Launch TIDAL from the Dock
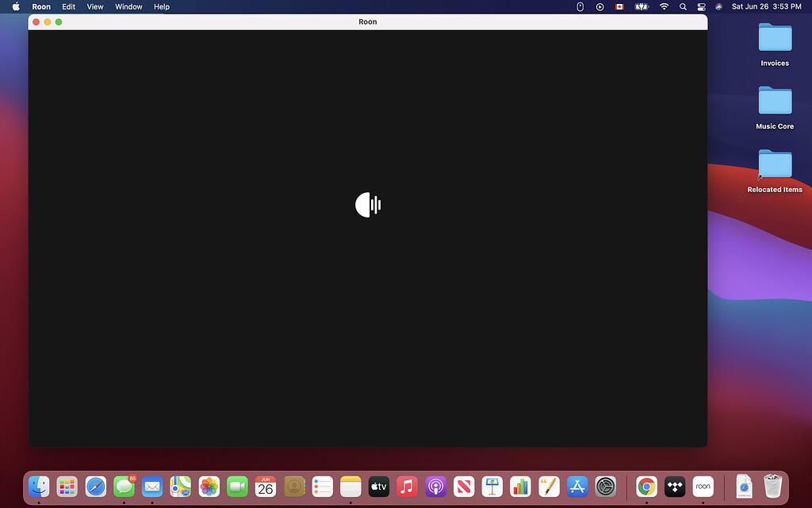The height and width of the screenshot is (508, 812). click(674, 487)
